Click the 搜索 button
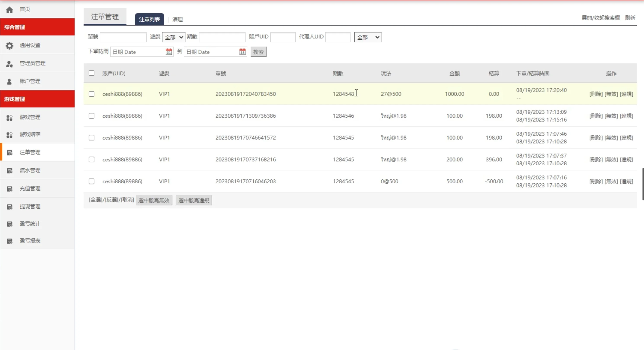Viewport: 644px width, 350px height. tap(258, 52)
